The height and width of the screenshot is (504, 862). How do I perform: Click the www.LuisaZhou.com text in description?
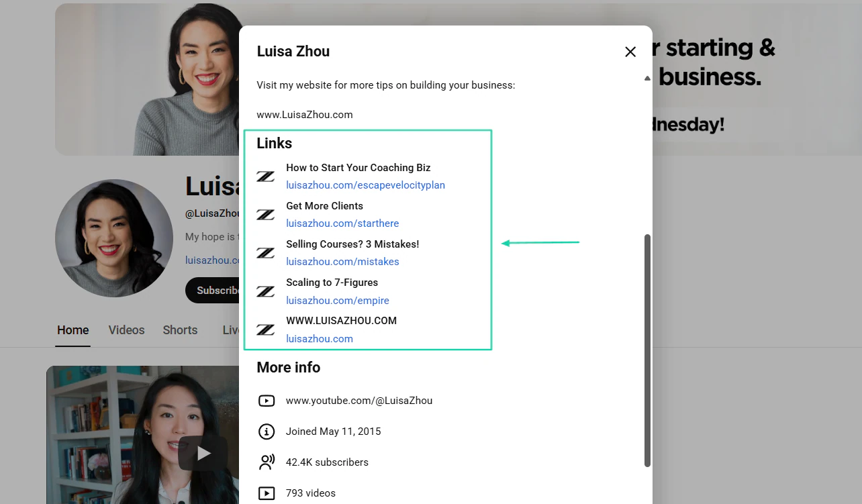click(x=305, y=115)
